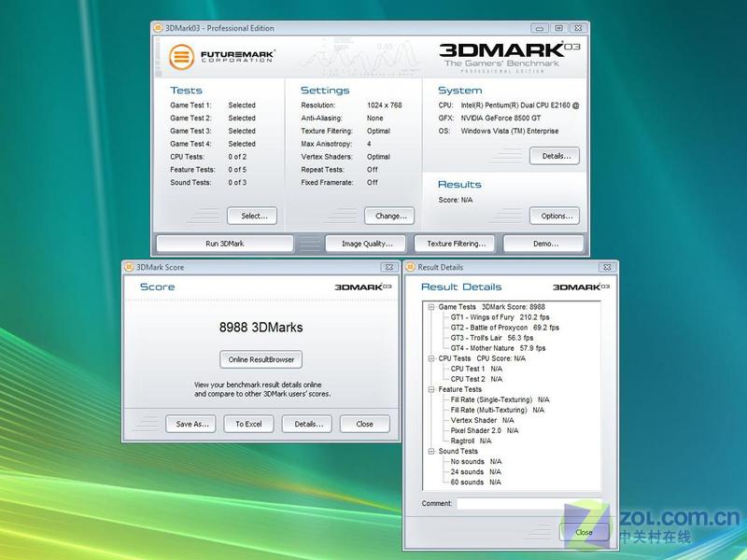
Task: Click Sound Tests 0 of 3 text
Action: click(237, 182)
